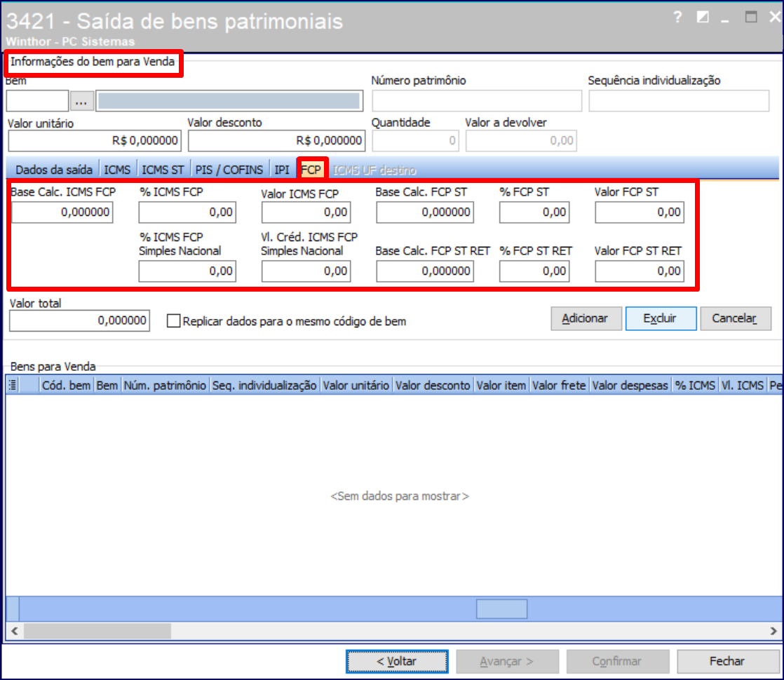Sort by Vl. ICMS column header
Image resolution: width=784 pixels, height=680 pixels.
pos(743,385)
